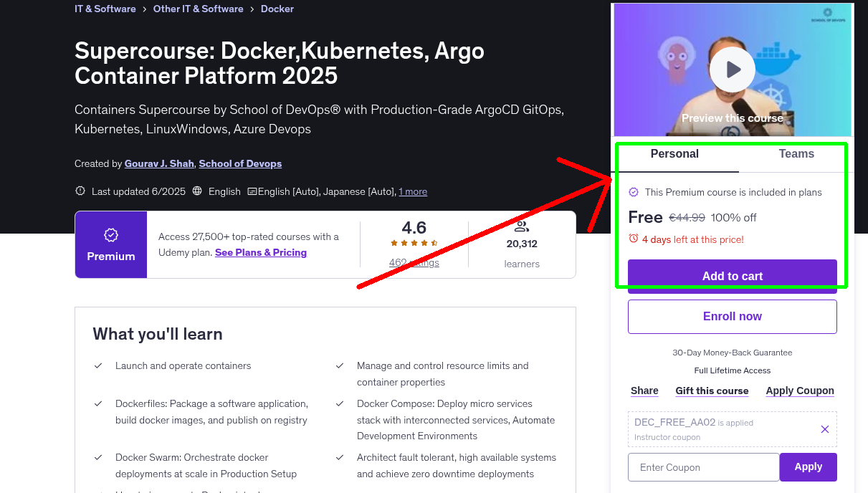
Task: Click the last-updated clock icon
Action: point(79,191)
